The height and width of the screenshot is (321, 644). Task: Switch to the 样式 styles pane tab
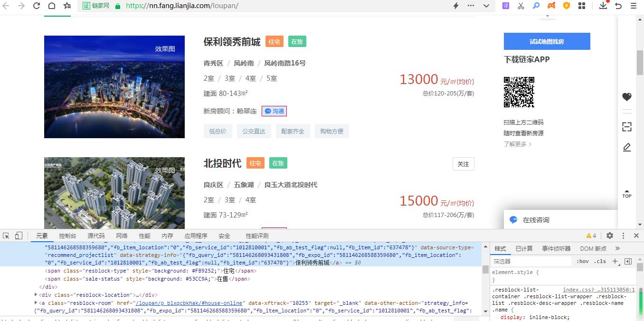click(x=500, y=248)
